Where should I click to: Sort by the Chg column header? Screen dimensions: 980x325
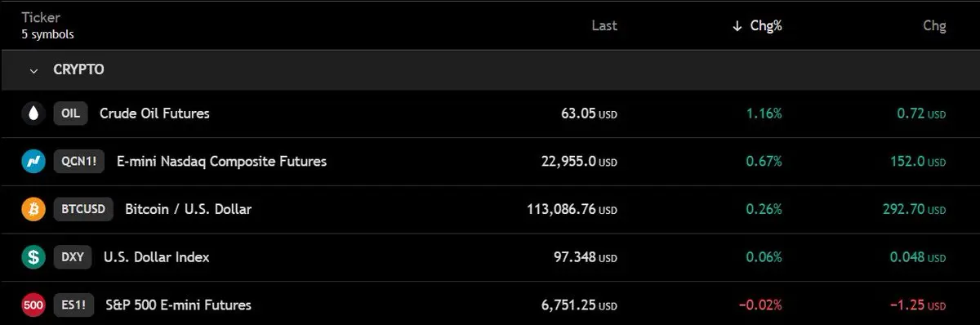[x=934, y=26]
